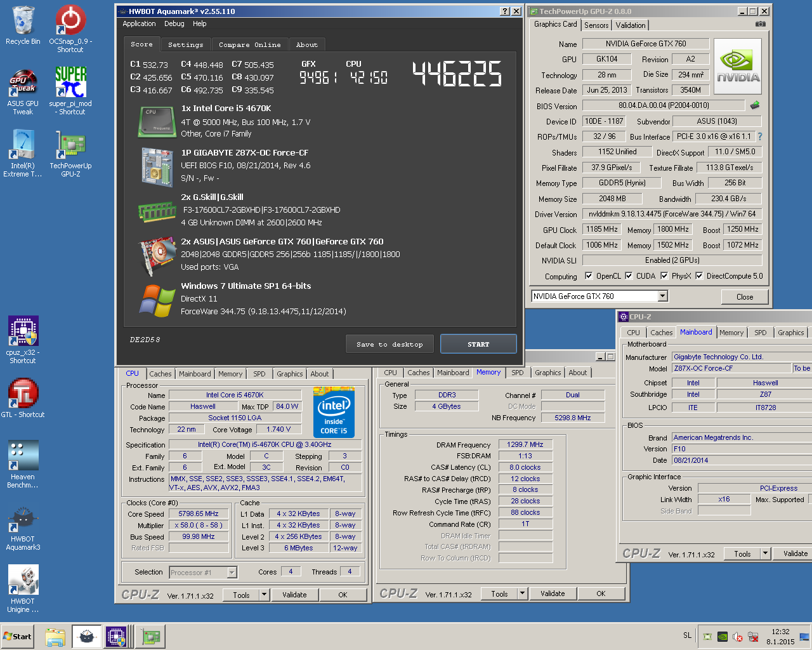Expand Tools arrow in CPU-Z CPU window
812x650 pixels.
tap(265, 595)
